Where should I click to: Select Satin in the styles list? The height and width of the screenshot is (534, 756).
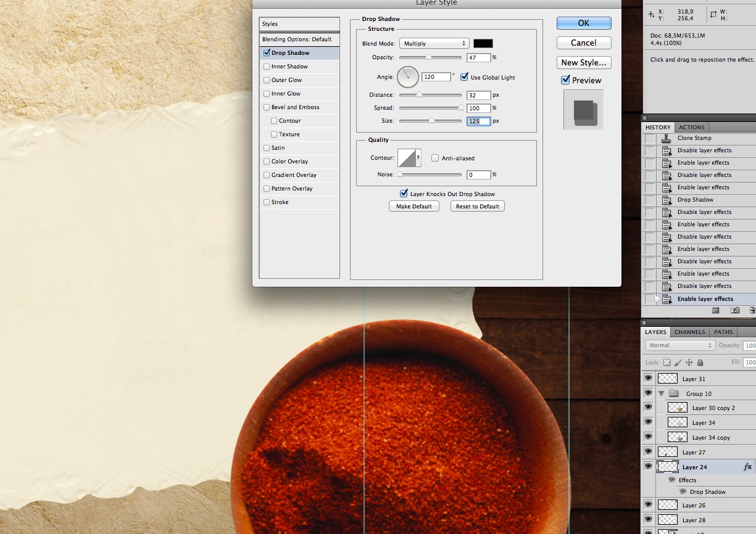click(299, 148)
